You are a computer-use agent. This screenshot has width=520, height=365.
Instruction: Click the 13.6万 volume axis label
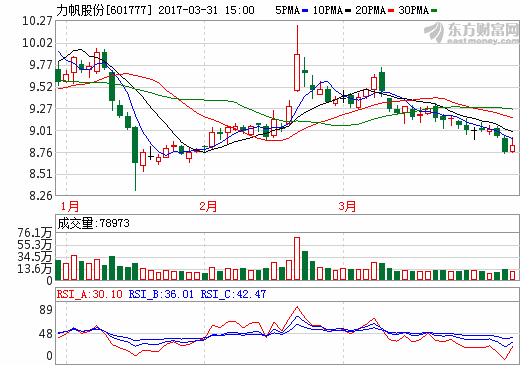click(x=35, y=269)
